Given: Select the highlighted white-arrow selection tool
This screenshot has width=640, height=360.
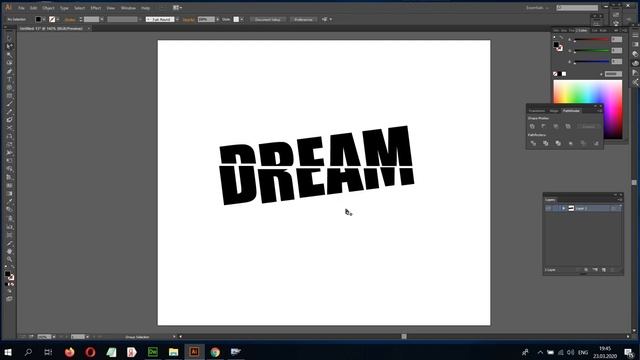Looking at the screenshot, I should pos(9,46).
